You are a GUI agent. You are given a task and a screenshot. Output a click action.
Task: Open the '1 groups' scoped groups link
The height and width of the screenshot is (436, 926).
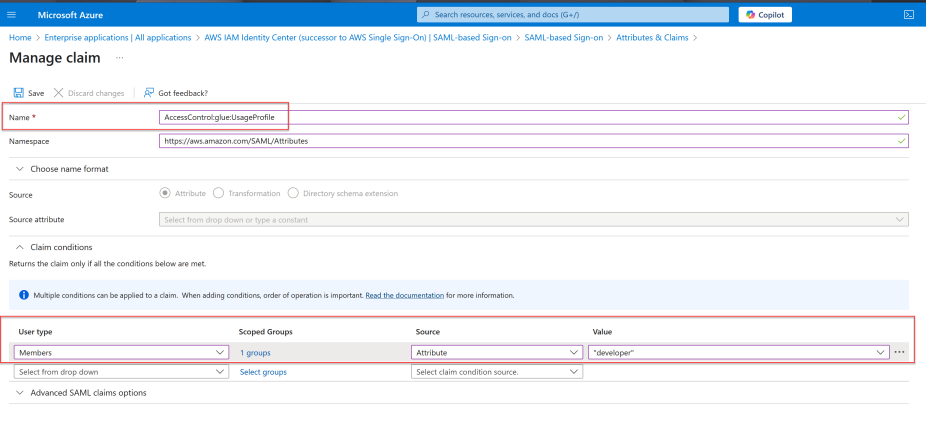coord(255,353)
